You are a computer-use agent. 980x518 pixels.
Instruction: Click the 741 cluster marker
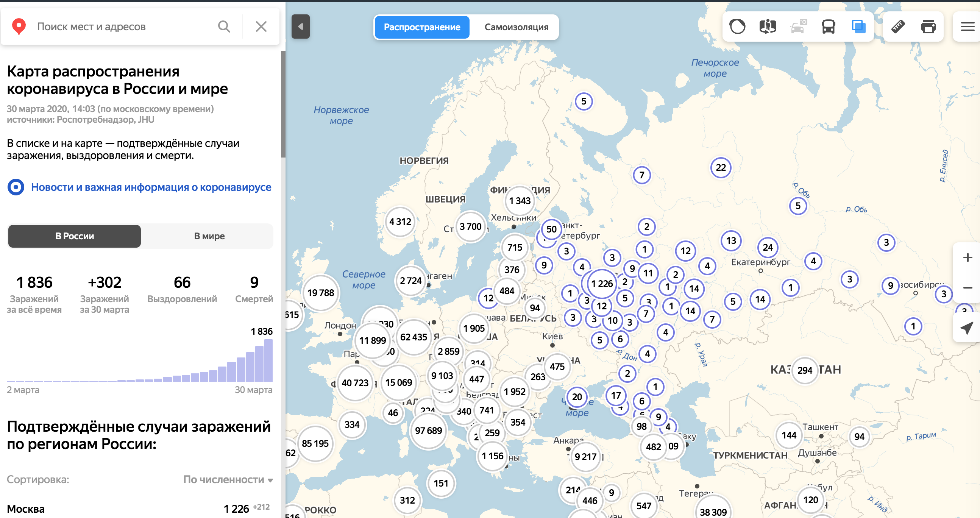(487, 410)
